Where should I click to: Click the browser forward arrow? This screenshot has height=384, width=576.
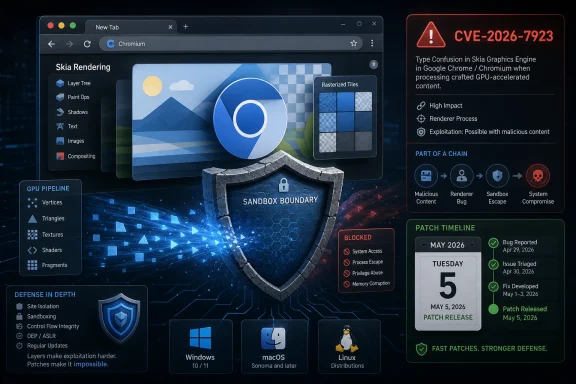[69, 44]
